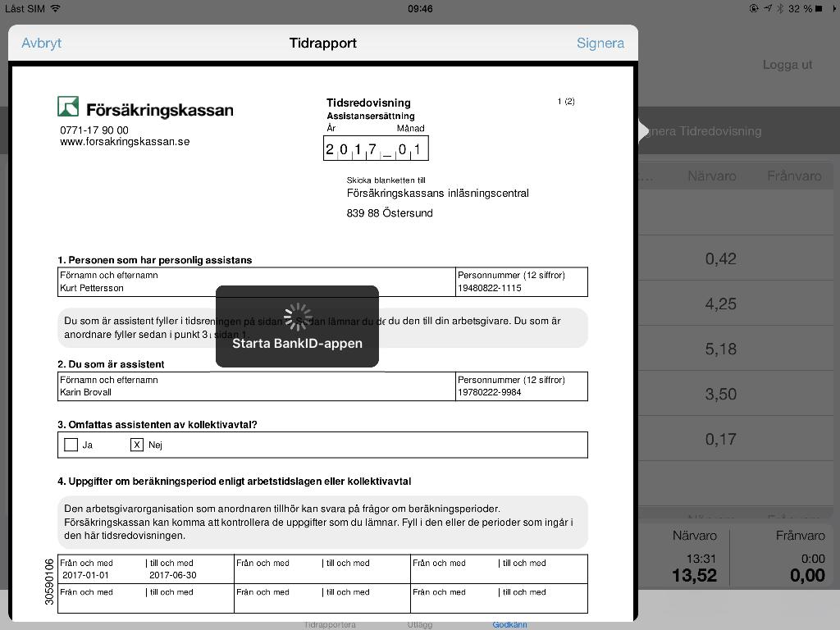This screenshot has width=840, height=630.
Task: Click the form number 30590106
Action: pos(49,582)
